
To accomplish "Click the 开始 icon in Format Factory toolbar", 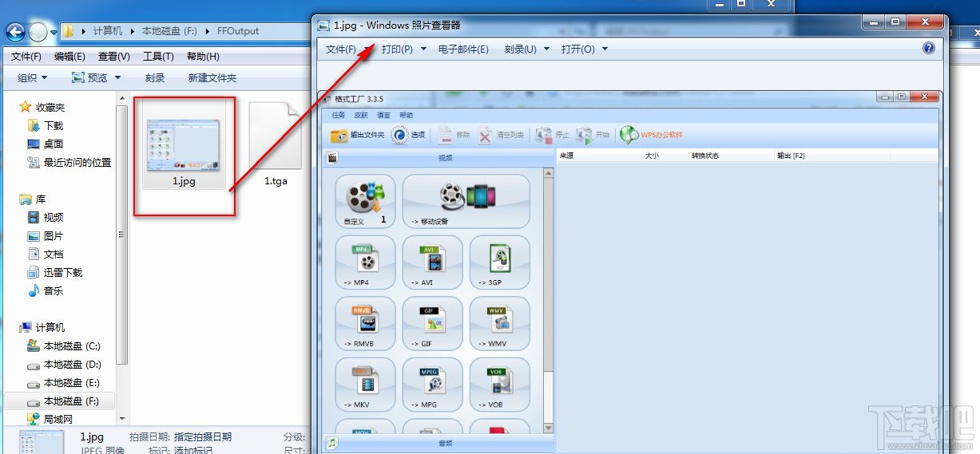I will 585,135.
